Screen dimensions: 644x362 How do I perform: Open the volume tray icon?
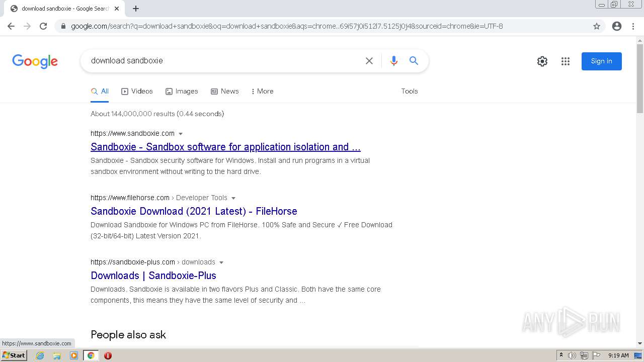572,355
